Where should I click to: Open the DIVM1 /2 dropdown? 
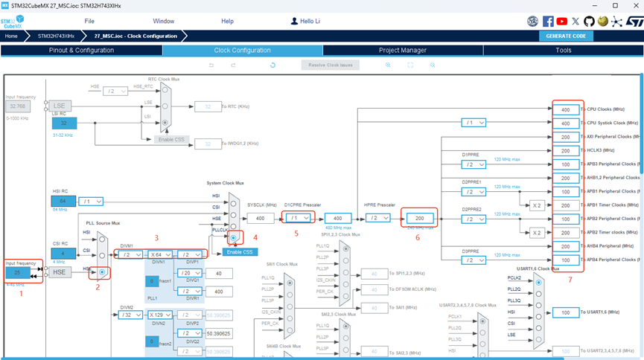(130, 254)
